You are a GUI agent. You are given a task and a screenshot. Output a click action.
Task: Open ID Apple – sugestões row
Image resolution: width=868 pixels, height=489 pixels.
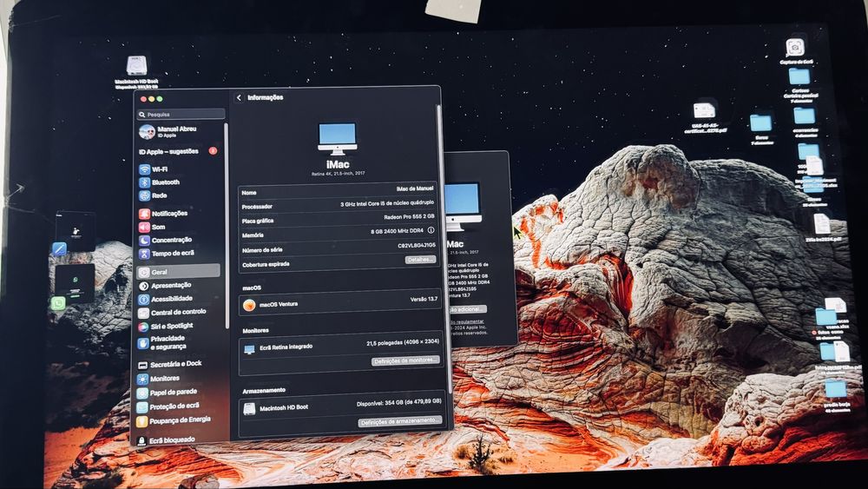[178, 151]
